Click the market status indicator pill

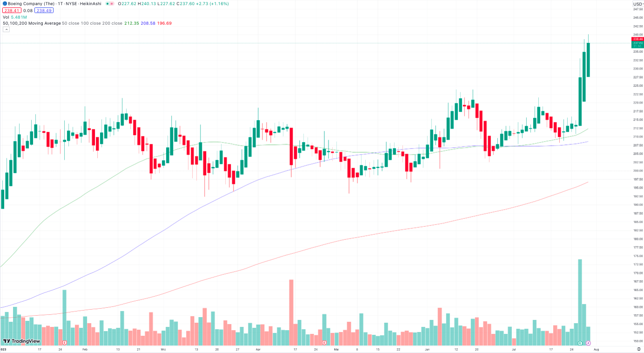pos(109,3)
